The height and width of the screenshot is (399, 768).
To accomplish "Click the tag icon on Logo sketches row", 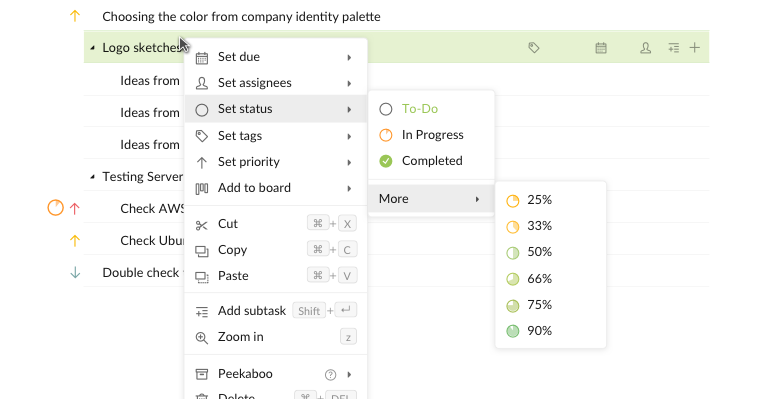I will tap(533, 47).
